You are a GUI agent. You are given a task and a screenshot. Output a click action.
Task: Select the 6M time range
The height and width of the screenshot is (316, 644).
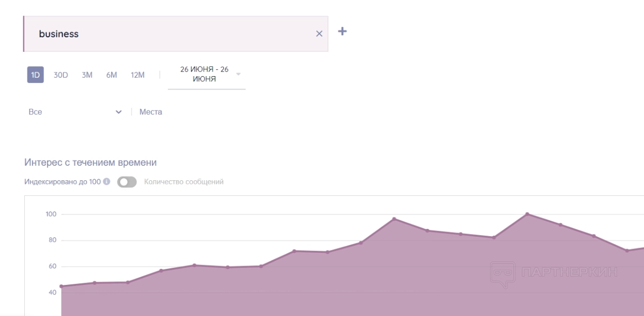click(111, 75)
